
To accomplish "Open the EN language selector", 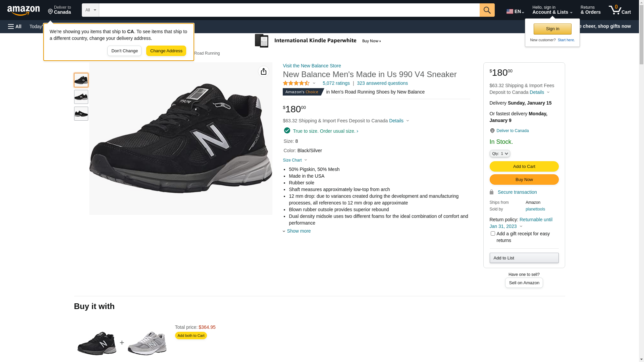I will click(x=515, y=11).
